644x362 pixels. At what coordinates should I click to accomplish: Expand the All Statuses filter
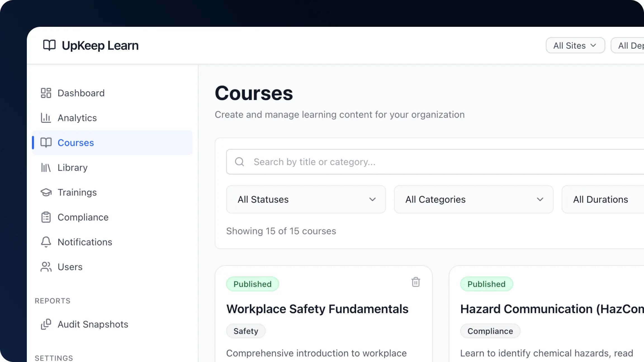point(306,199)
